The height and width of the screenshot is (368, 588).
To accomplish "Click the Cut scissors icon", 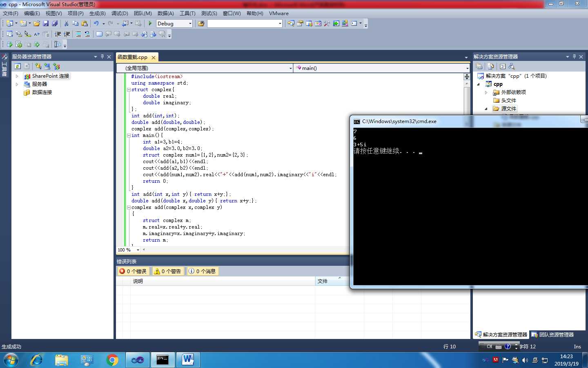I will (66, 24).
